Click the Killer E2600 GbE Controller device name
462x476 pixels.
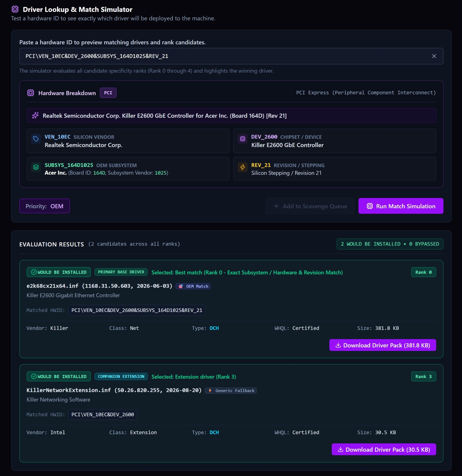287,145
